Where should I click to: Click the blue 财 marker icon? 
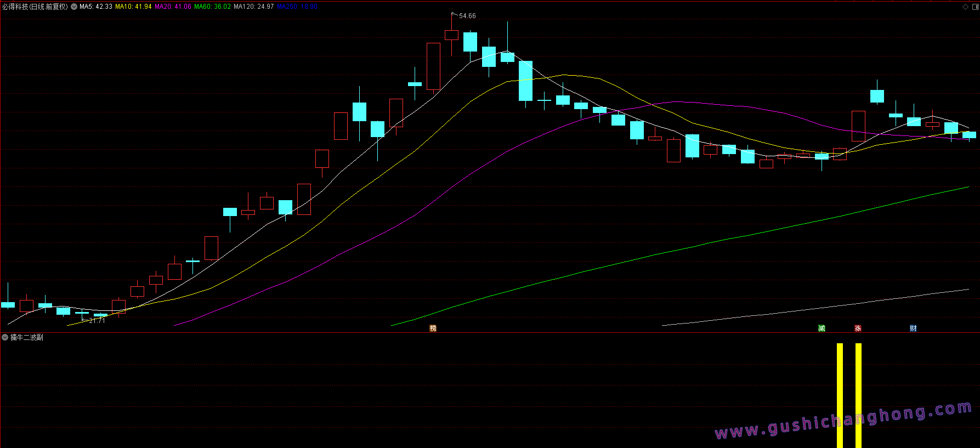tap(913, 328)
